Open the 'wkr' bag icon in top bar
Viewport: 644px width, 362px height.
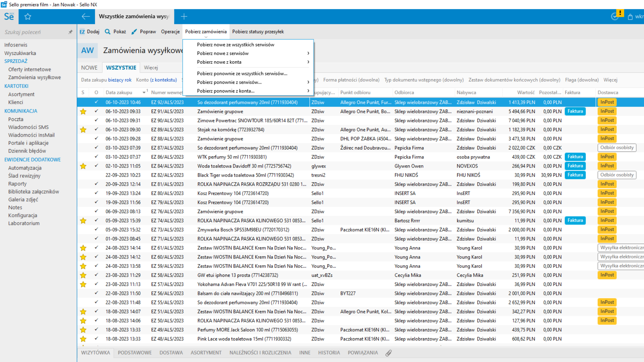point(635,16)
